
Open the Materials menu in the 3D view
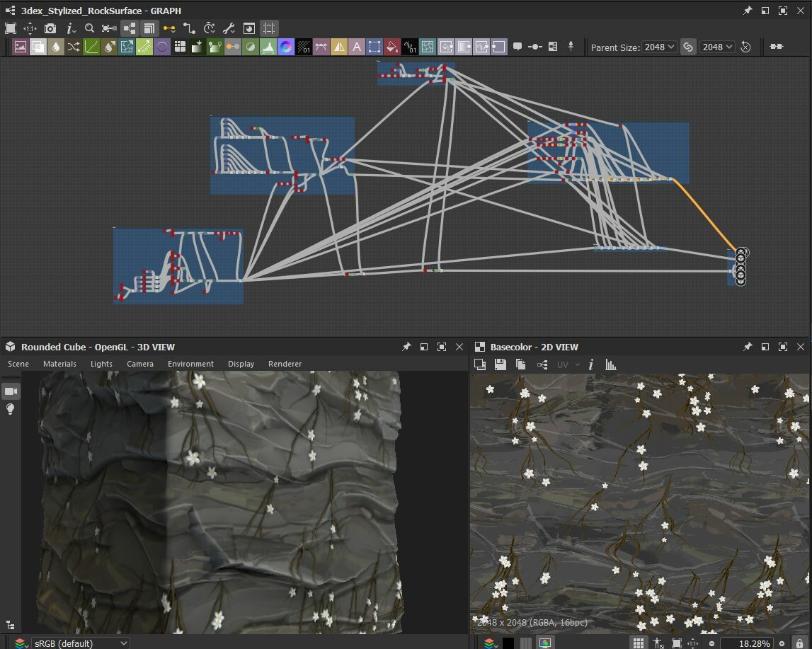point(59,363)
